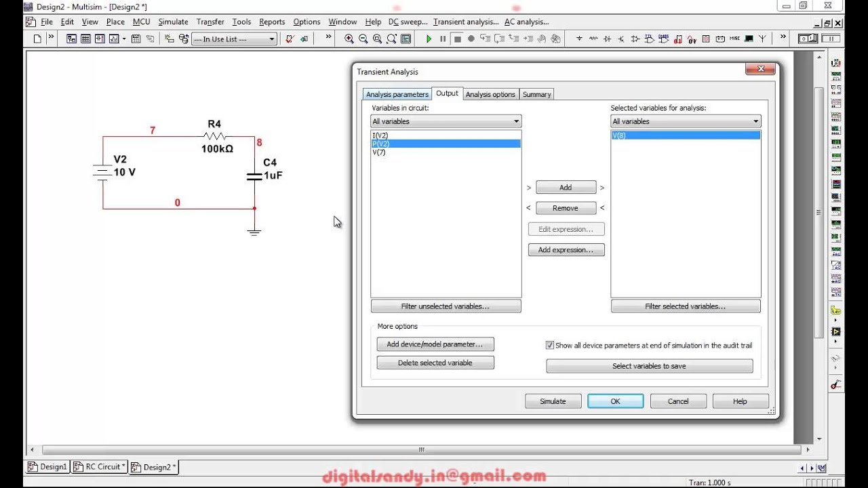Click Delete selected variable button
Viewport: 868px width, 488px height.
435,363
